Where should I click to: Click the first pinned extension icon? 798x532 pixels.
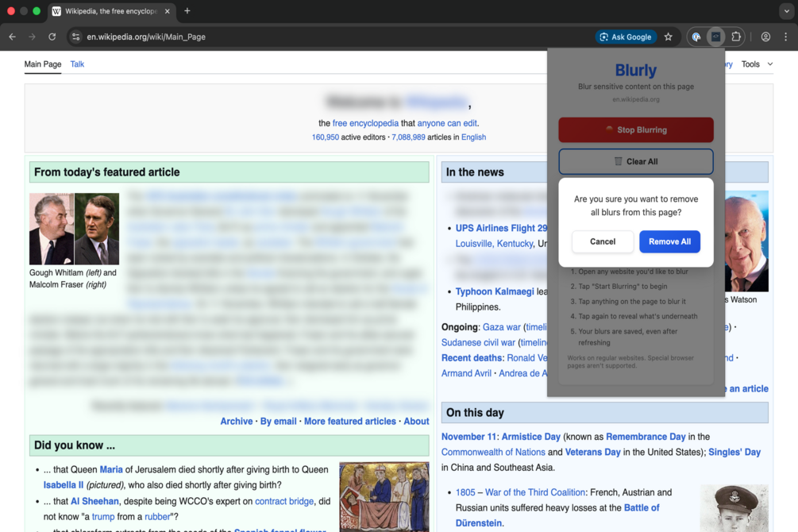pyautogui.click(x=696, y=37)
